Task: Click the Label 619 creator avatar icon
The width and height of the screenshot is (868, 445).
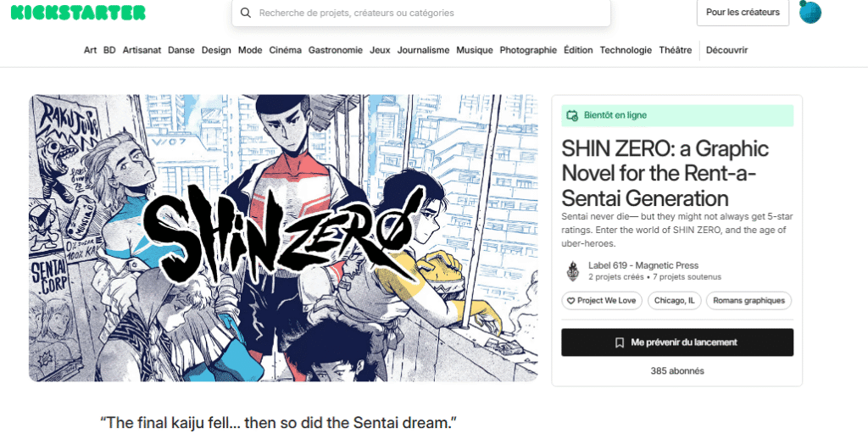Action: click(x=573, y=270)
